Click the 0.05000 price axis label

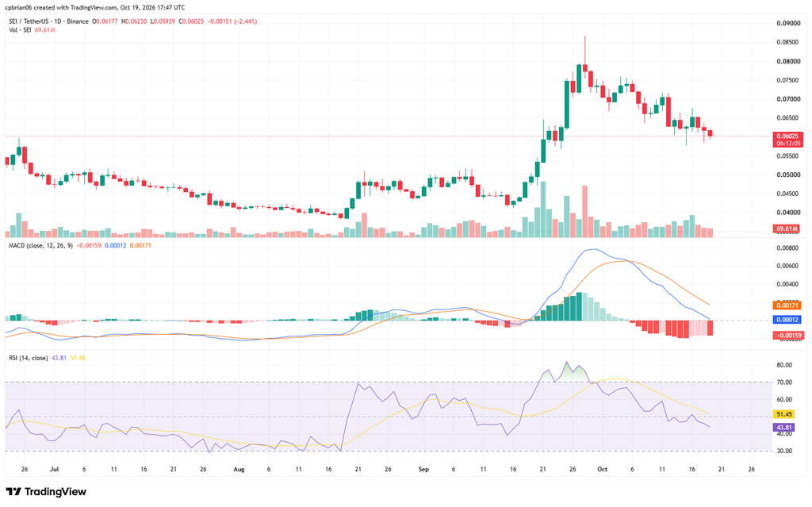[788, 175]
